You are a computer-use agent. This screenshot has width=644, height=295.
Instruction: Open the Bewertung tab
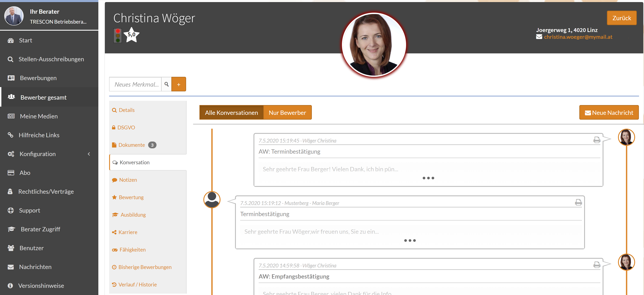pos(148,197)
